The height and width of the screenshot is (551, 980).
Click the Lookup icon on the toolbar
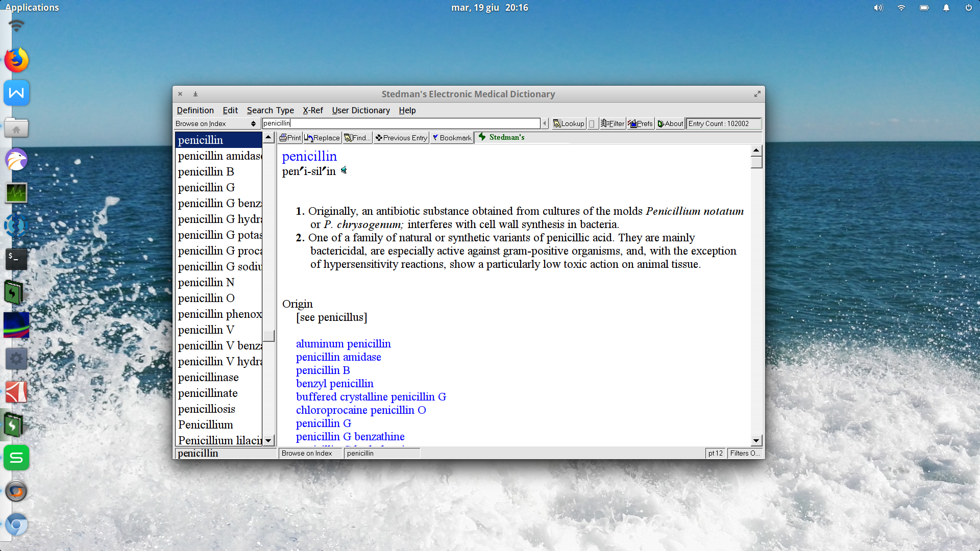tap(568, 123)
